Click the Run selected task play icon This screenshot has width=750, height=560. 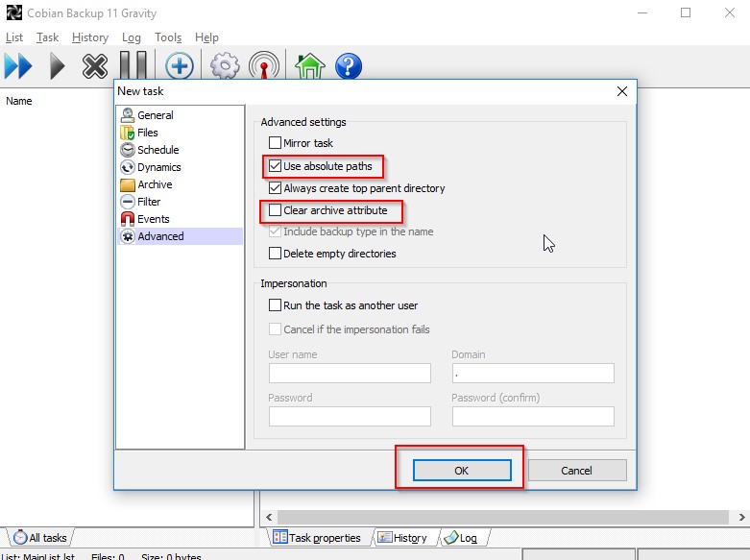point(58,66)
